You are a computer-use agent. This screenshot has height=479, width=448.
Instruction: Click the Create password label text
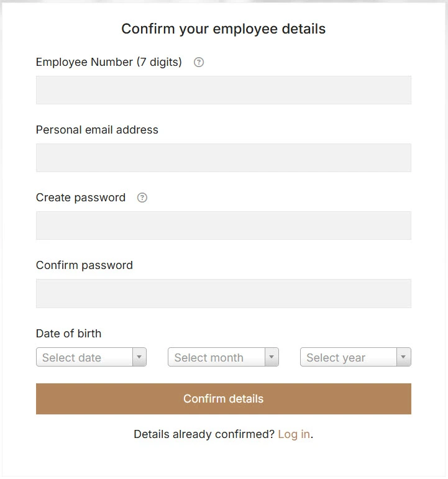81,198
